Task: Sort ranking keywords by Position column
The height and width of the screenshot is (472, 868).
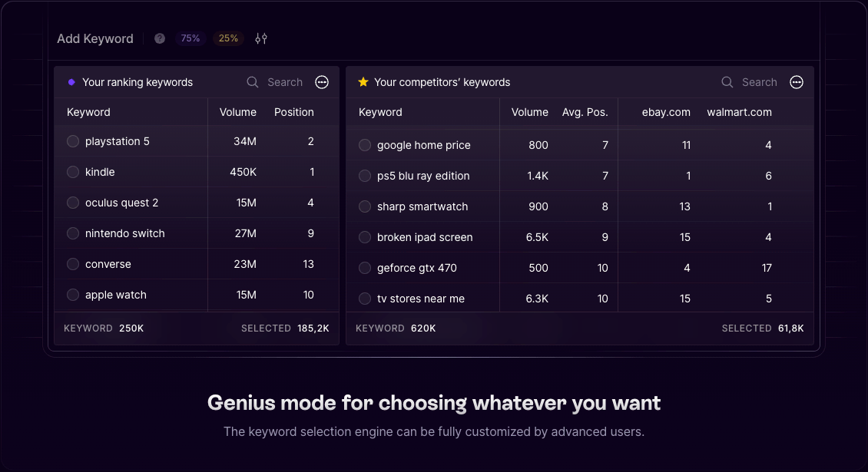Action: (294, 112)
